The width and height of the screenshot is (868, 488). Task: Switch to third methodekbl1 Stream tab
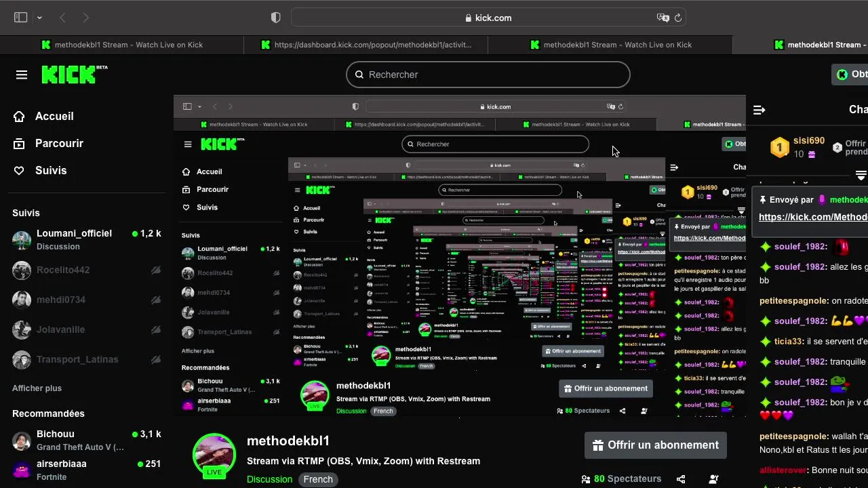(610, 45)
